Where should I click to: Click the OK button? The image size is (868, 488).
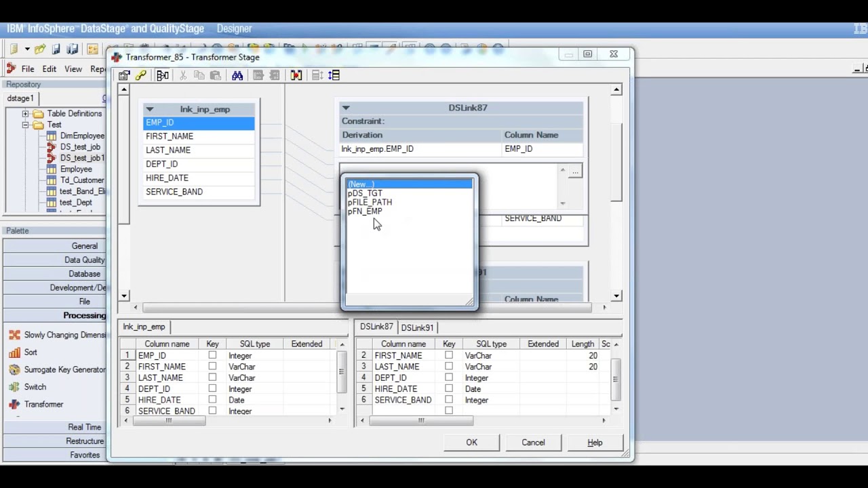pos(472,443)
